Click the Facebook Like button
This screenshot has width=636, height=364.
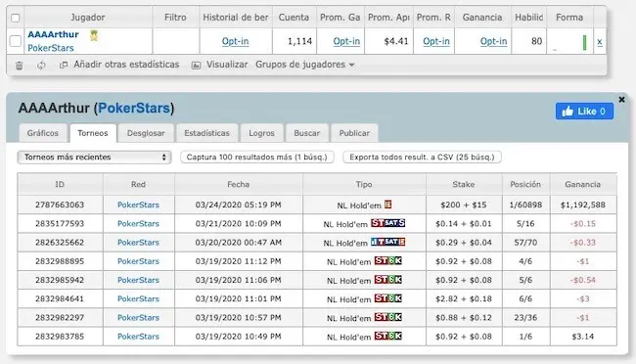coord(584,112)
